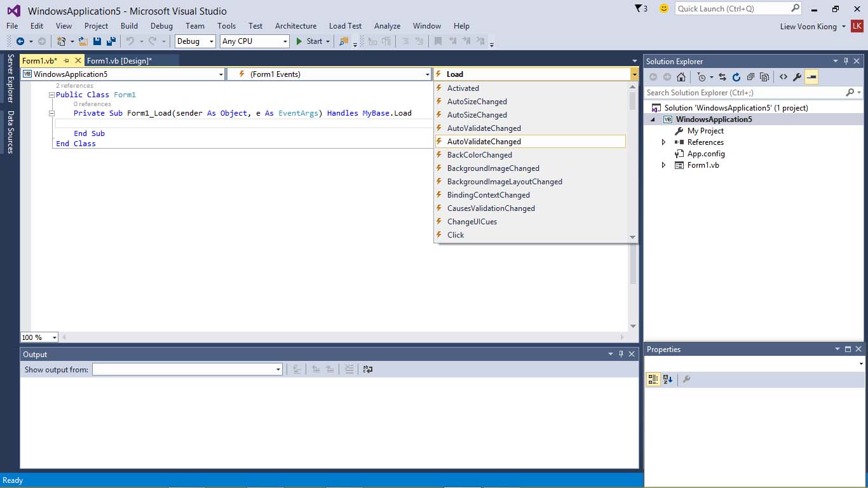This screenshot has width=868, height=488.
Task: Click the View Code icon in Solution Explorer
Action: click(783, 77)
